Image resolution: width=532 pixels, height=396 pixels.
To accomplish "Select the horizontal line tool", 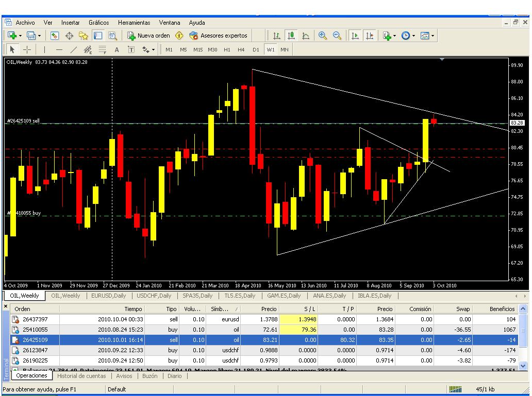I will point(59,49).
